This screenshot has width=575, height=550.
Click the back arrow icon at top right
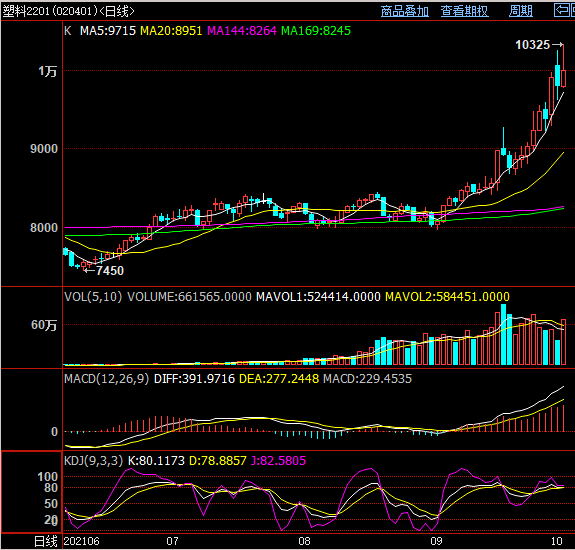click(561, 10)
